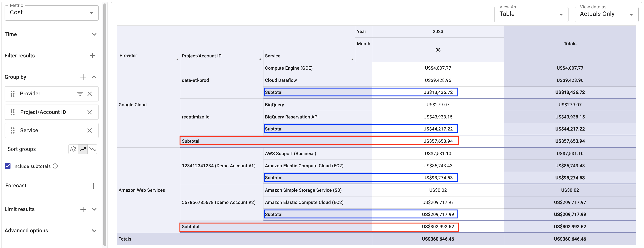Screen dimensions: 644x248
Task: Add a new Group by item
Action: point(83,77)
